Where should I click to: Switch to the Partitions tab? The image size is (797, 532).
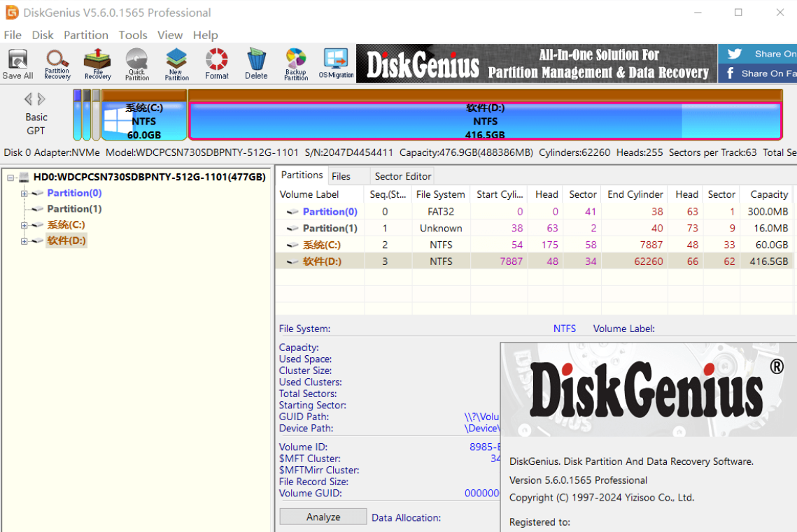(x=302, y=175)
